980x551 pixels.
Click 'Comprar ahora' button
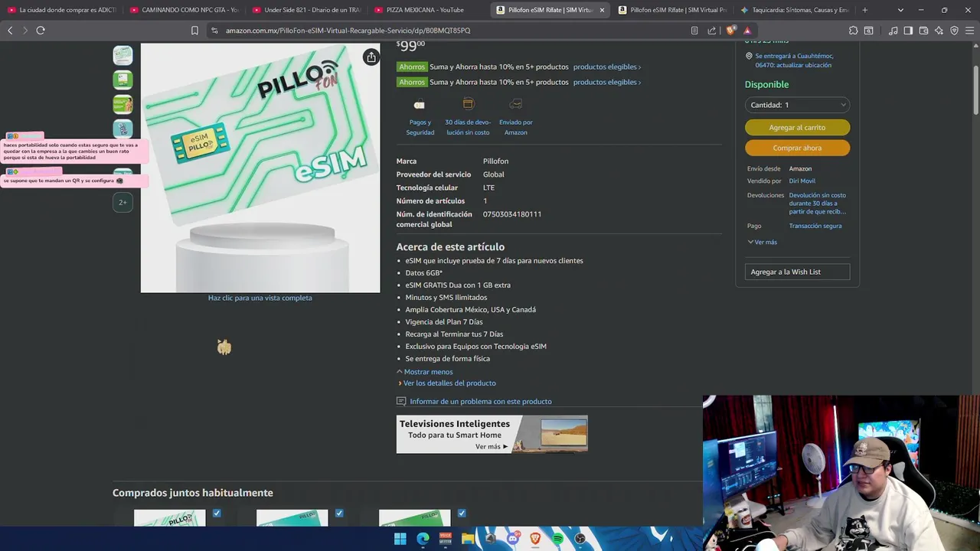(x=797, y=148)
